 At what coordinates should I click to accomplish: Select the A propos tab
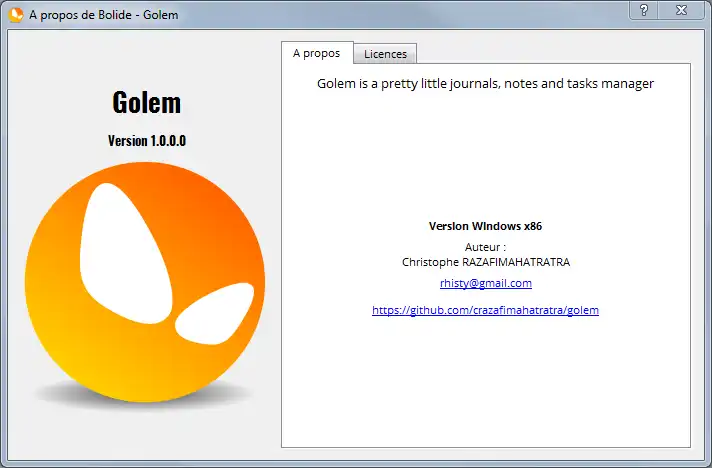(317, 53)
